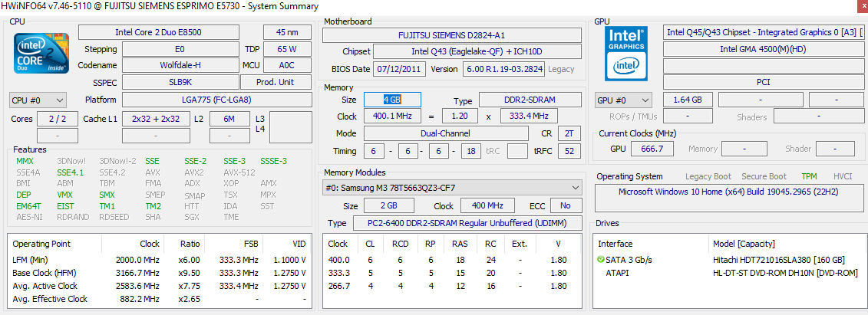The width and height of the screenshot is (868, 315).
Task: Click the module size 2 GB
Action: 388,205
